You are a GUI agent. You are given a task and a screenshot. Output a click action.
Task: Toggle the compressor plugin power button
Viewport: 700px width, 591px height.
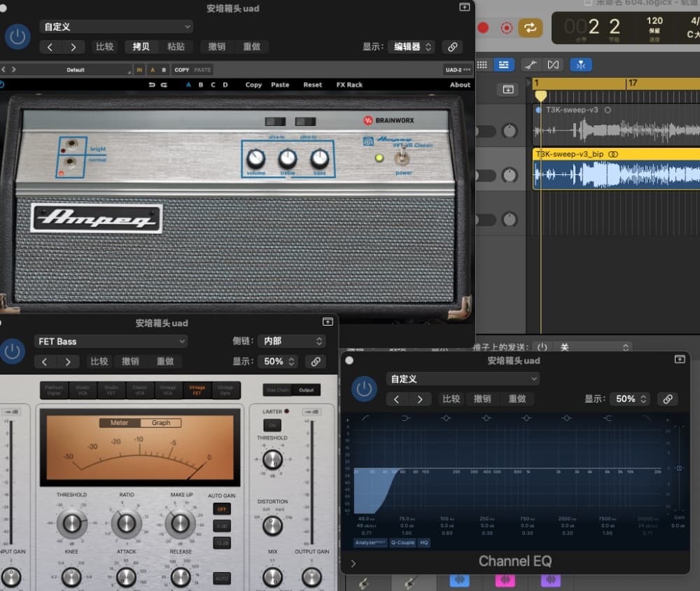click(12, 351)
